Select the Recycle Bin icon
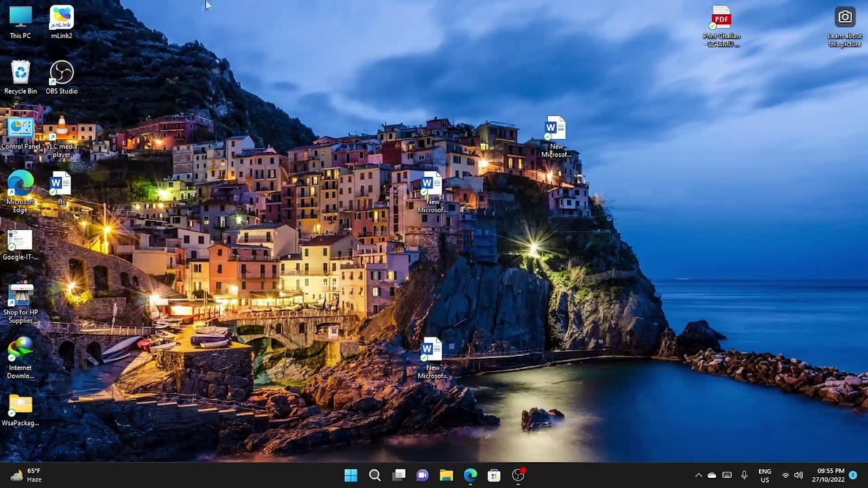 click(x=20, y=77)
